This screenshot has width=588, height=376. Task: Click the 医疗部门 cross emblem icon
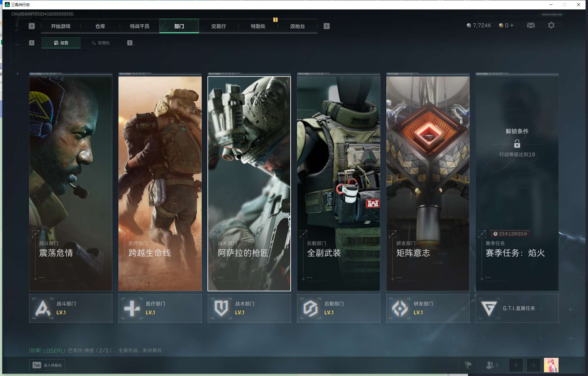coord(132,308)
